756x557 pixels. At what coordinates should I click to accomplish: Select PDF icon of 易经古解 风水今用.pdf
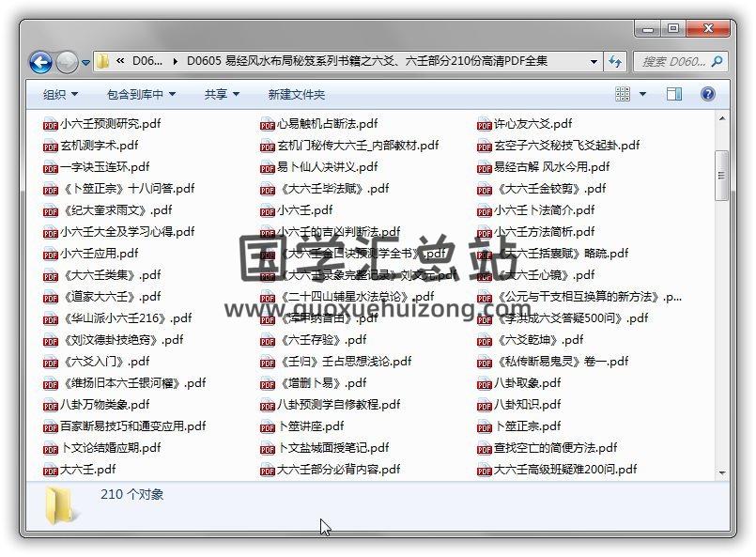click(x=484, y=168)
